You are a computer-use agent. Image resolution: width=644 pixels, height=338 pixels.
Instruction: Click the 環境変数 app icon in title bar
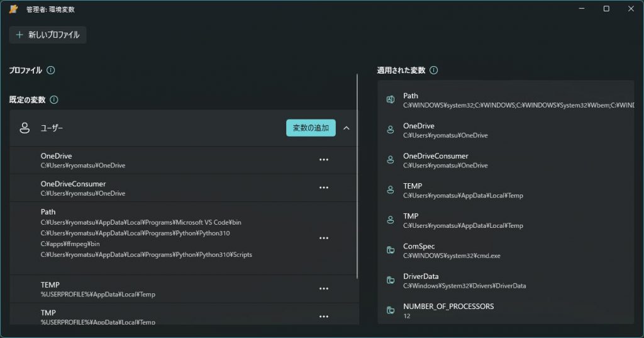click(14, 9)
